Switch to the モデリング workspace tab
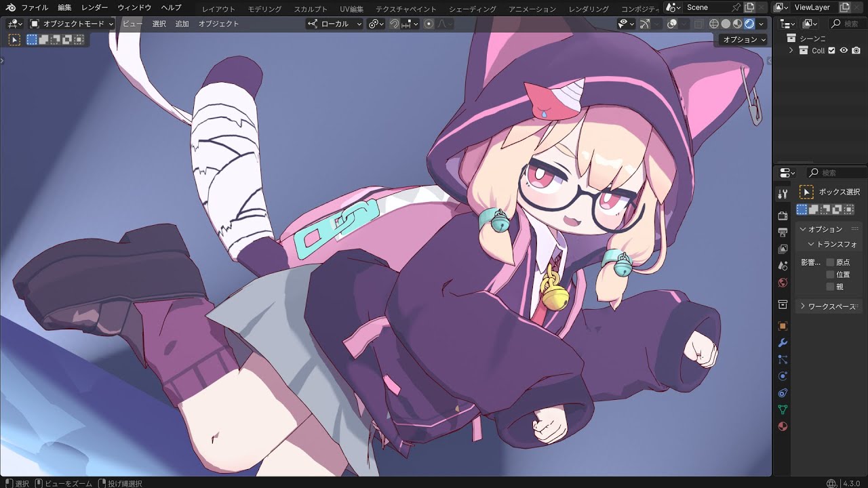 pos(264,9)
